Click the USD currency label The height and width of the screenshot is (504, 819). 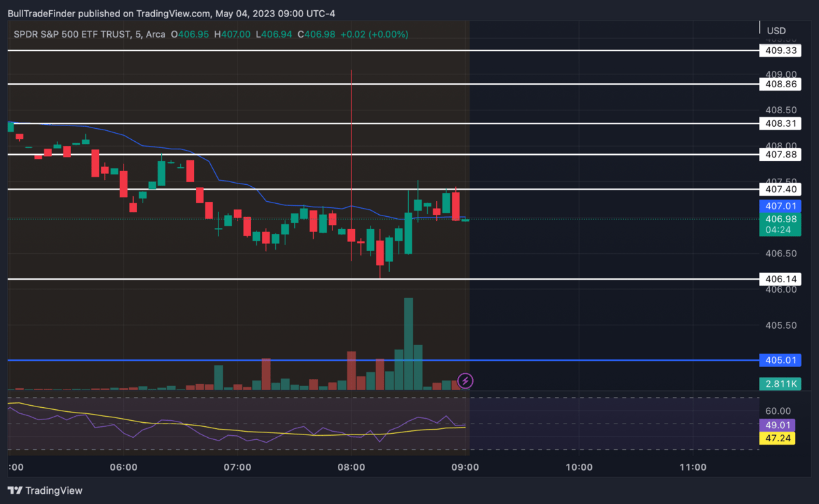click(777, 31)
